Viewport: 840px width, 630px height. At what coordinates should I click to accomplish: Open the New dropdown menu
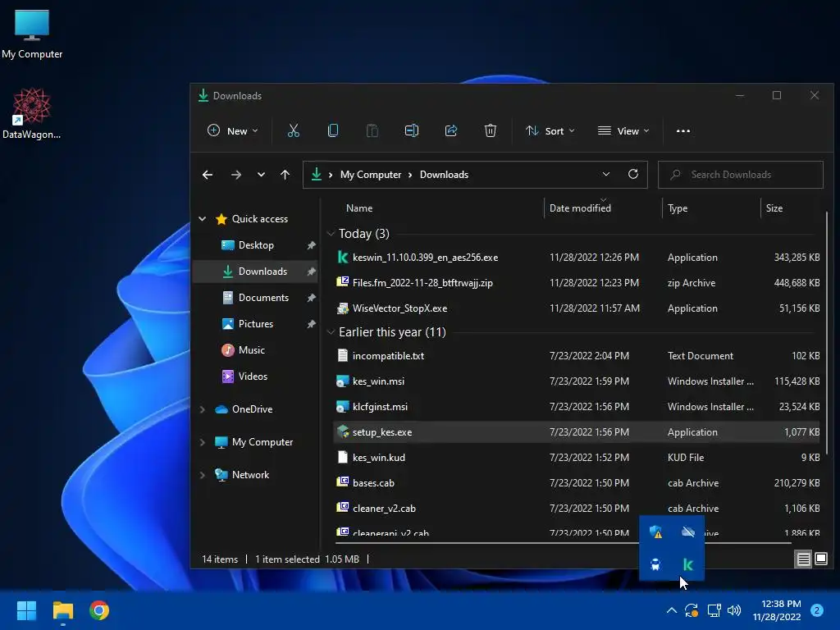coord(233,130)
